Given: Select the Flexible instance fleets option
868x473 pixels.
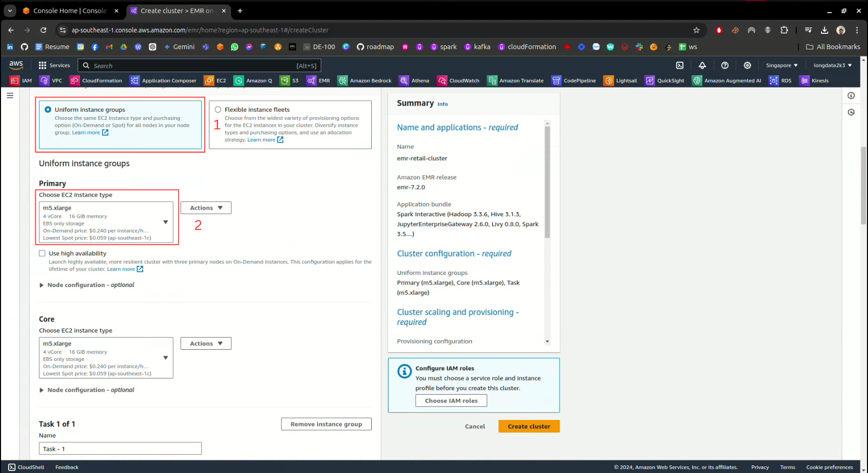Looking at the screenshot, I should (218, 110).
